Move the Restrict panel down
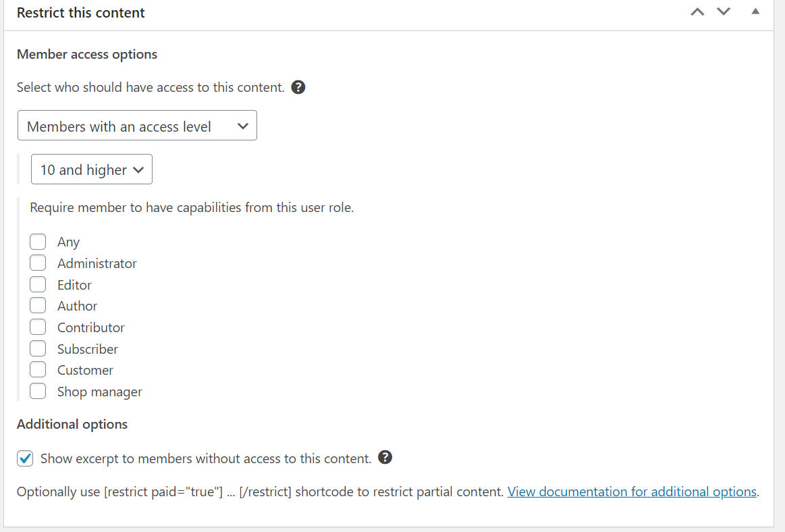 point(724,11)
